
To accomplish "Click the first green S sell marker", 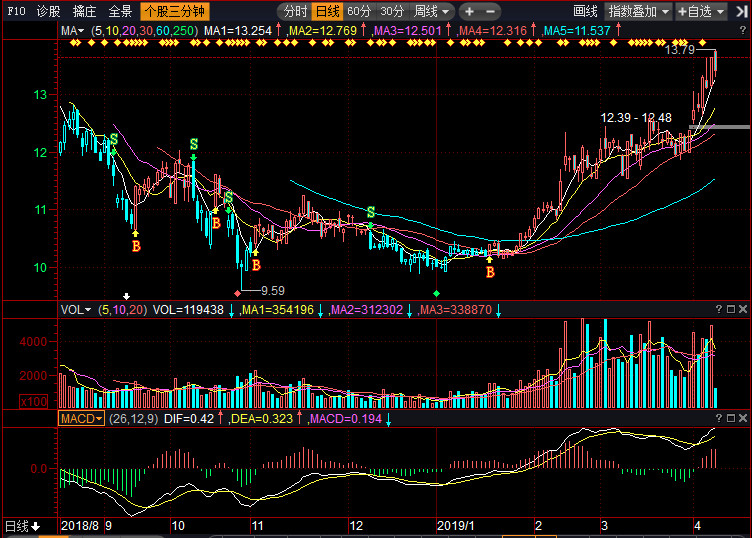I will pyautogui.click(x=113, y=139).
